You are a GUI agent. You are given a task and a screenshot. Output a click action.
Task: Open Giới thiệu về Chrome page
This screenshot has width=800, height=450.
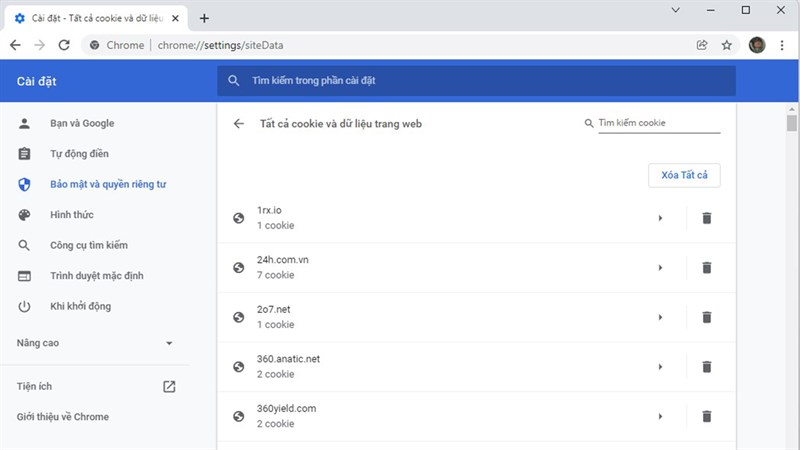[x=63, y=417]
